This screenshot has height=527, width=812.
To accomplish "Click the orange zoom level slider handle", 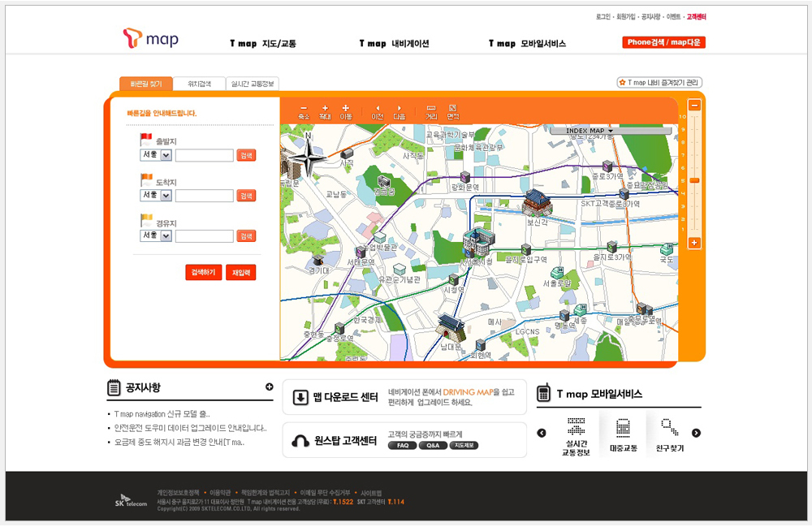I will (694, 180).
